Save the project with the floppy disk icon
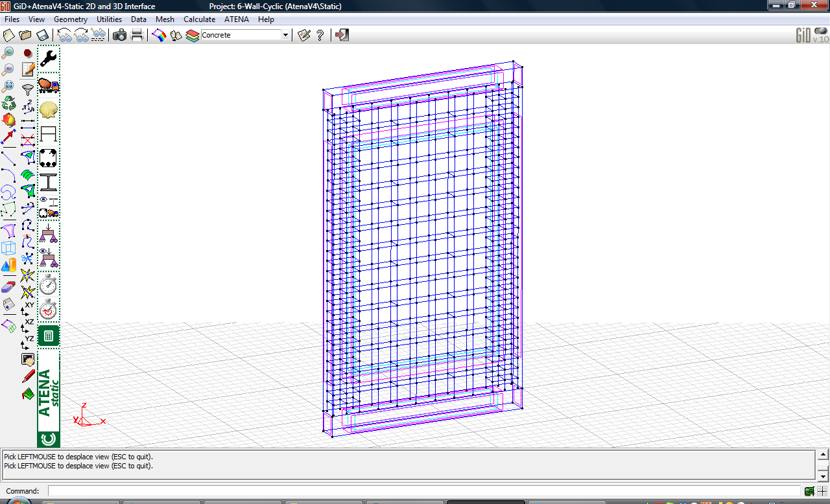Screen dimensions: 830x504 coord(42,35)
